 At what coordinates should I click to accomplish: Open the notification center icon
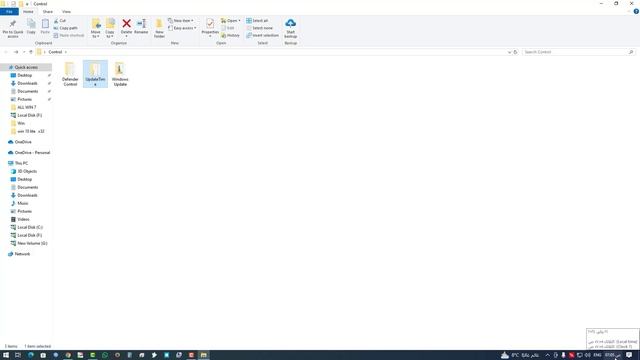pyautogui.click(x=629, y=355)
